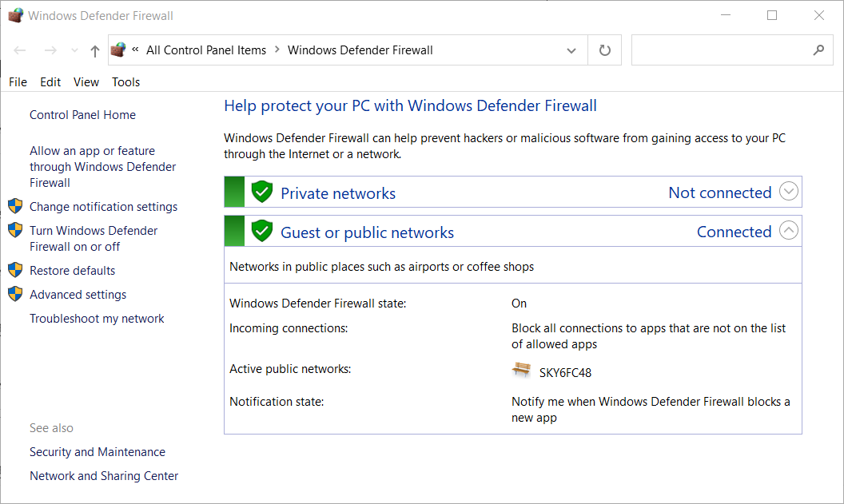
Task: Click the firewall icon in the title bar
Action: (16, 15)
